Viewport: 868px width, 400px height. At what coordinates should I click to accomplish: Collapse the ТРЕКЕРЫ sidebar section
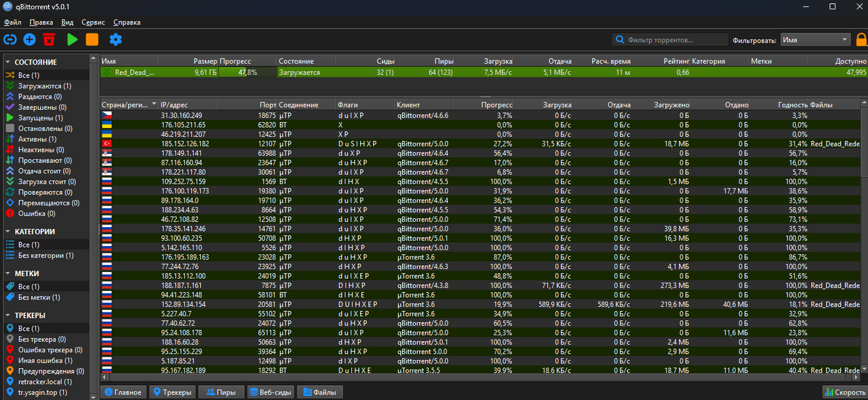[x=9, y=316]
